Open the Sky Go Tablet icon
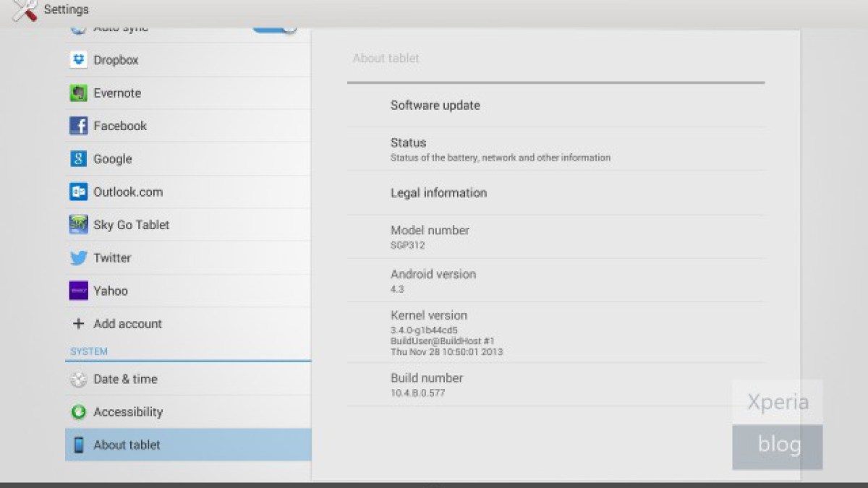The width and height of the screenshot is (868, 488). coord(78,225)
